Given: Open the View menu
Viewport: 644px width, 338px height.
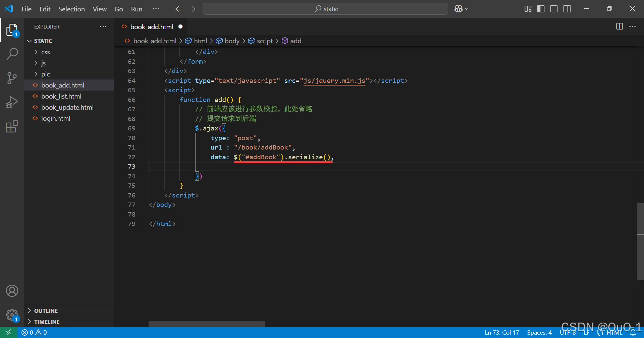Looking at the screenshot, I should coord(100,9).
